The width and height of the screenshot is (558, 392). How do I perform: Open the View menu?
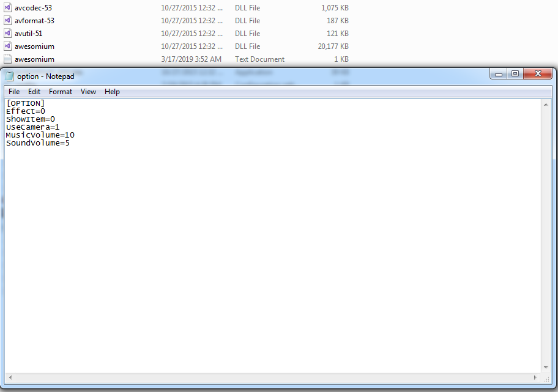coord(88,92)
